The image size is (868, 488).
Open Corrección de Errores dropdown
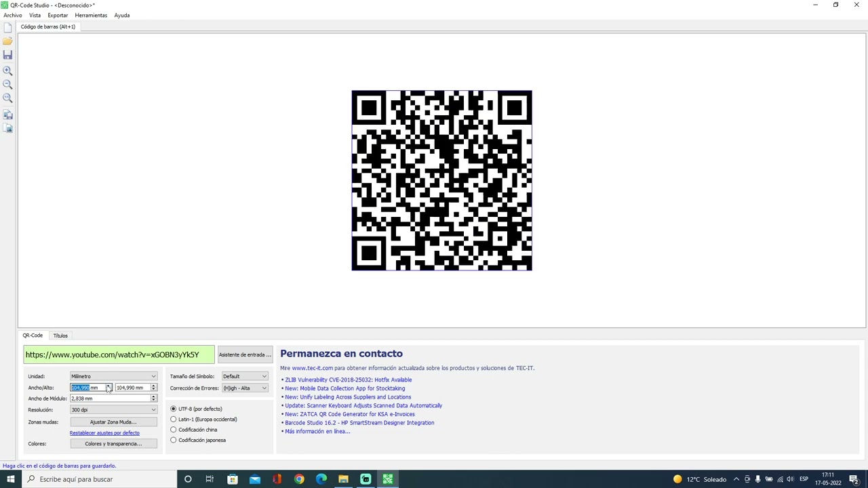(x=244, y=388)
